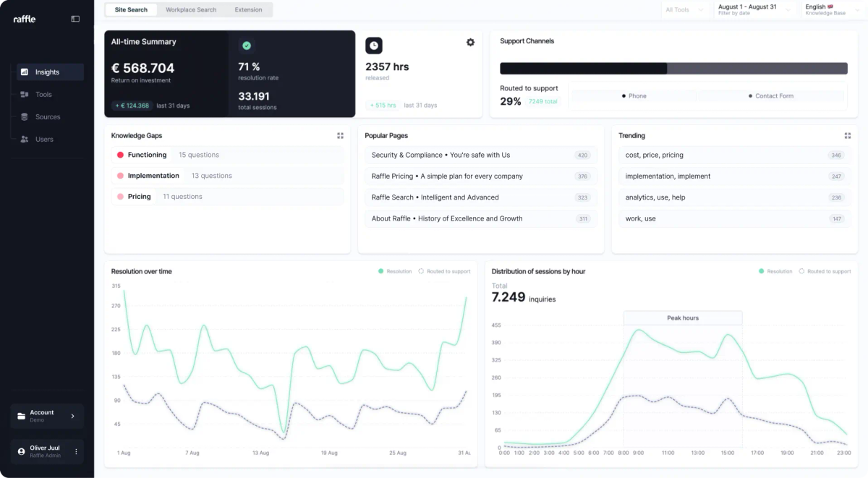
Task: Open About Raffle popular page
Action: [x=481, y=218]
